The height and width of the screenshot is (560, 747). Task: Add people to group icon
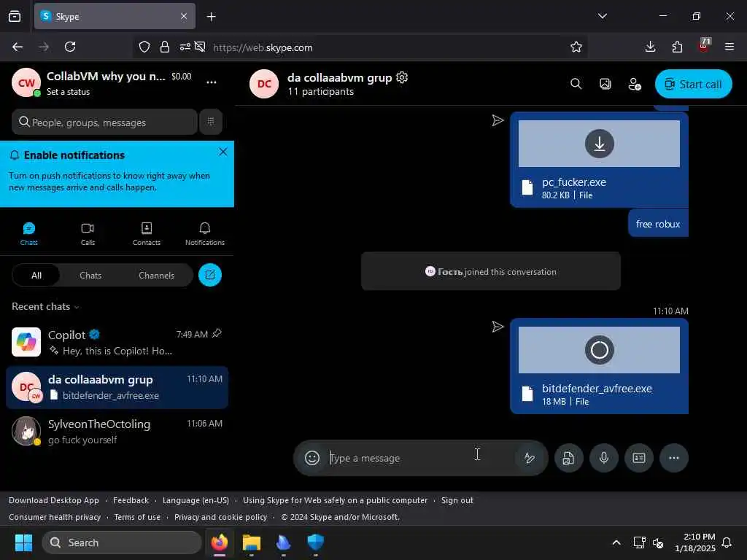(635, 84)
